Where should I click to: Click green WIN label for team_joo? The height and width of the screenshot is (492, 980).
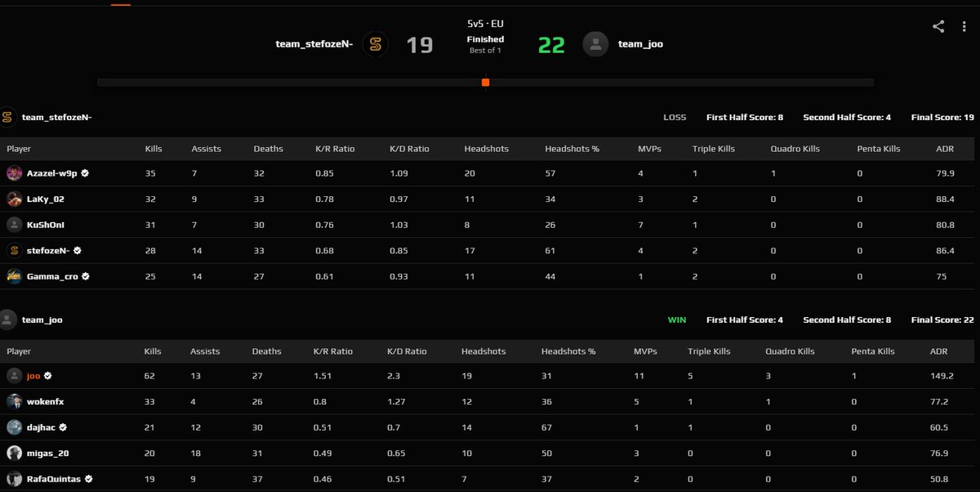pos(677,320)
